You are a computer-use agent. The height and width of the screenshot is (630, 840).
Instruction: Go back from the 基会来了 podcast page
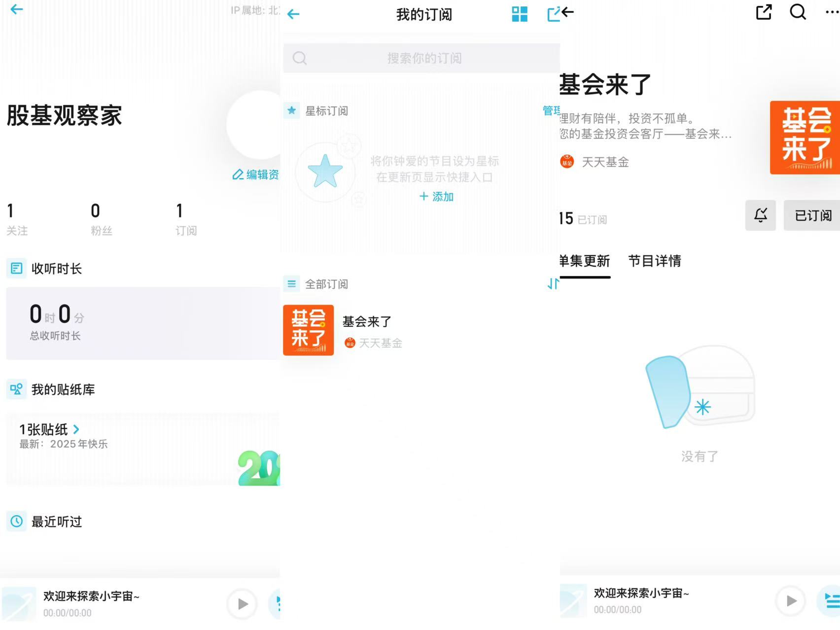click(568, 12)
